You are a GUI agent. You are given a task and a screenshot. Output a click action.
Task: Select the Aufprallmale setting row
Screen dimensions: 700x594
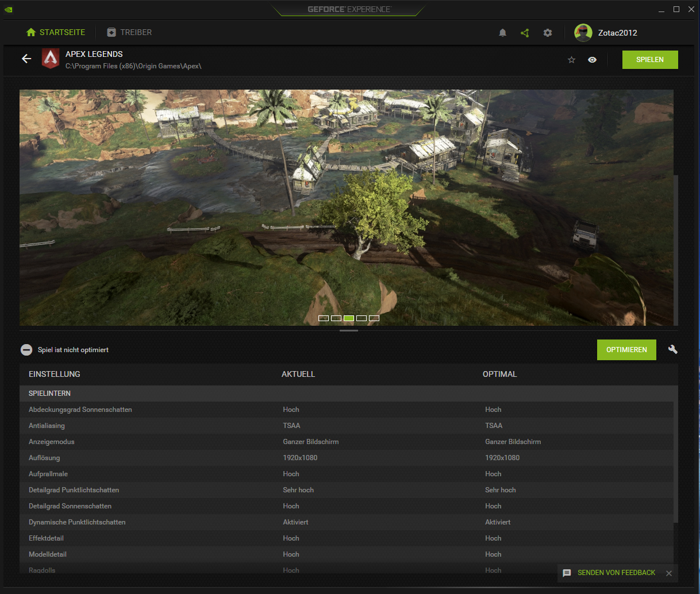[347, 474]
